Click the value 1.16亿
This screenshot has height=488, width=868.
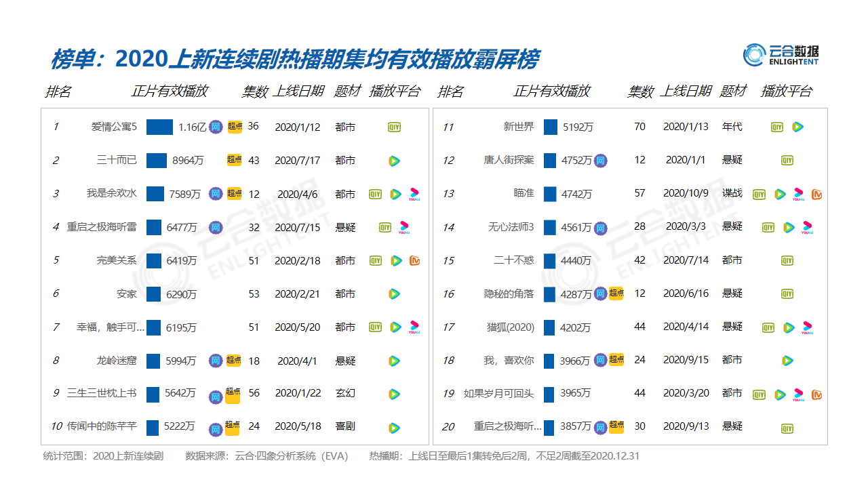tap(192, 127)
